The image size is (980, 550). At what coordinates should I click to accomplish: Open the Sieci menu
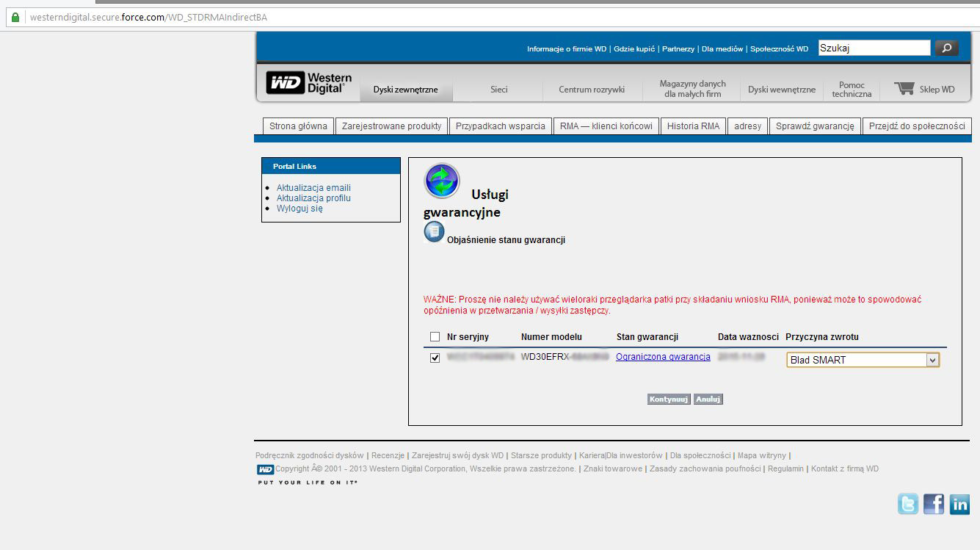499,90
